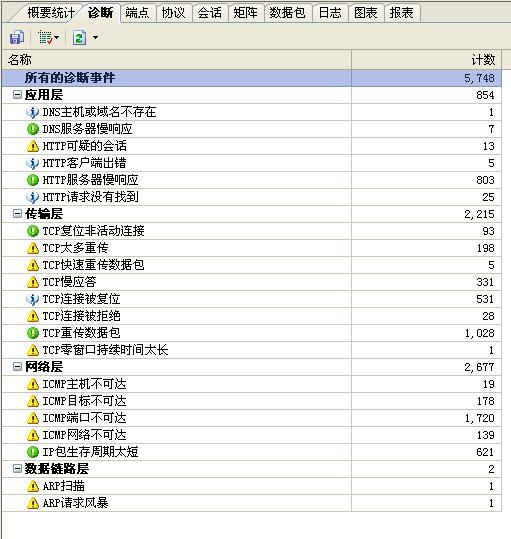Click the warning icon beside TCP太多重传
The image size is (511, 539).
(33, 248)
